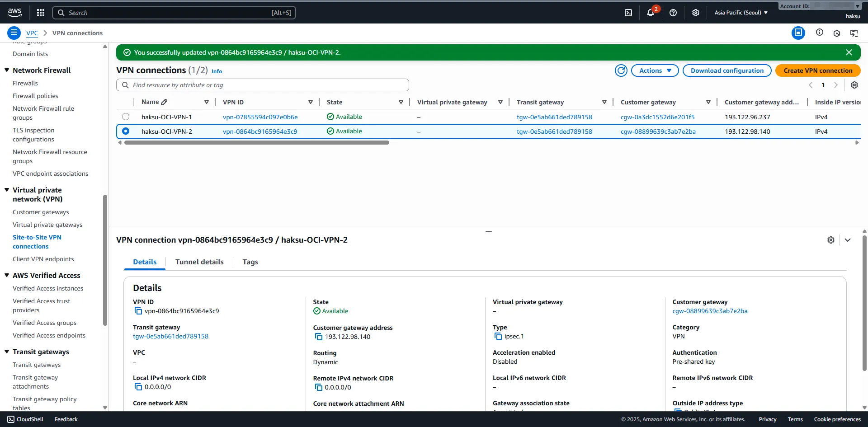Viewport: 868px width, 427px height.
Task: Click the details panel vertical scrollbar
Action: pos(864,303)
